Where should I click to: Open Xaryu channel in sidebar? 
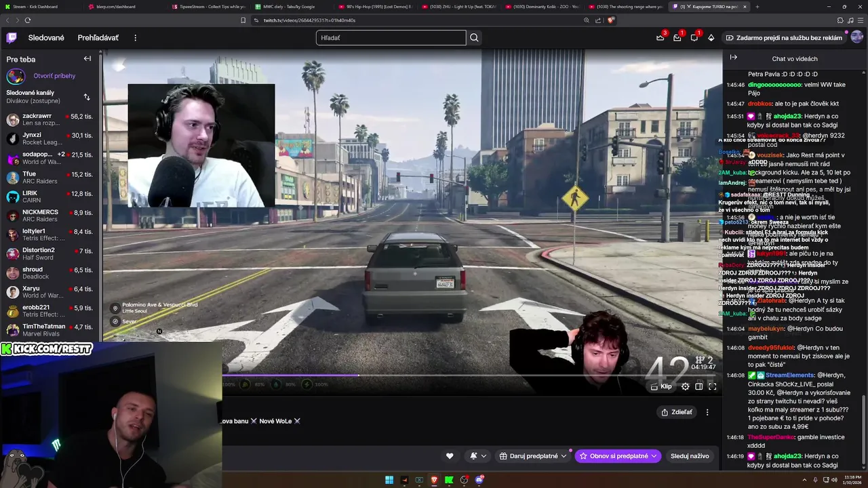50,292
